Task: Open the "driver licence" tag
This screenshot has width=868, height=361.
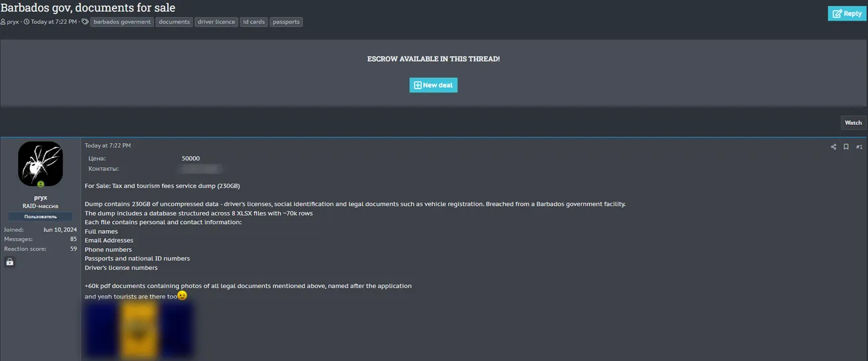Action: coord(216,22)
